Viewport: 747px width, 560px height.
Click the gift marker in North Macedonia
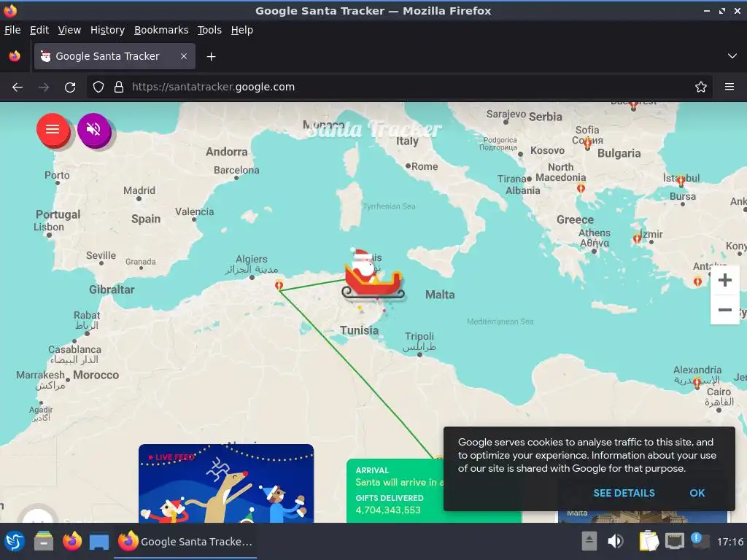581,188
